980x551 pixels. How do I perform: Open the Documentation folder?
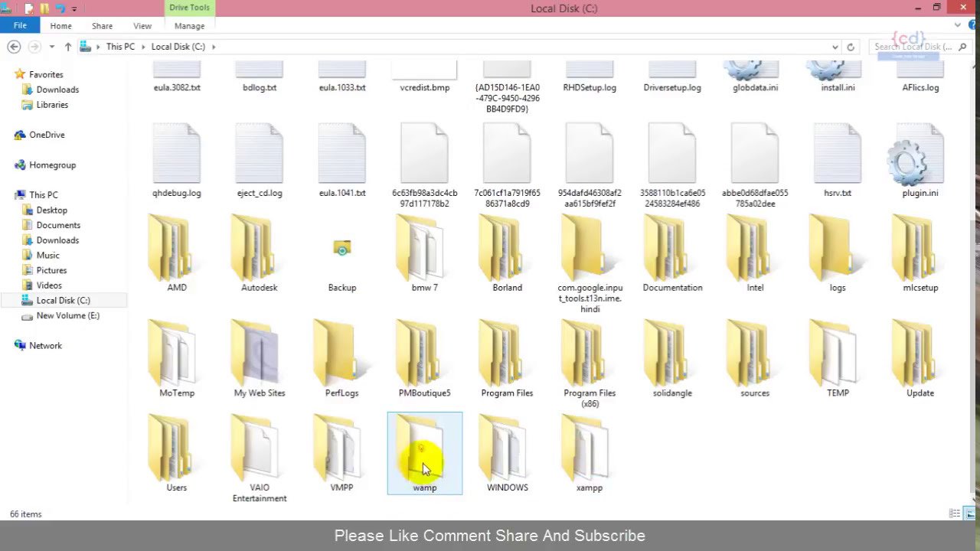pyautogui.click(x=672, y=253)
